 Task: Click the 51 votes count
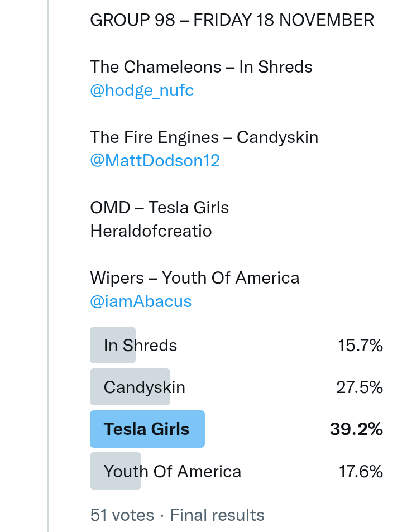tap(122, 515)
